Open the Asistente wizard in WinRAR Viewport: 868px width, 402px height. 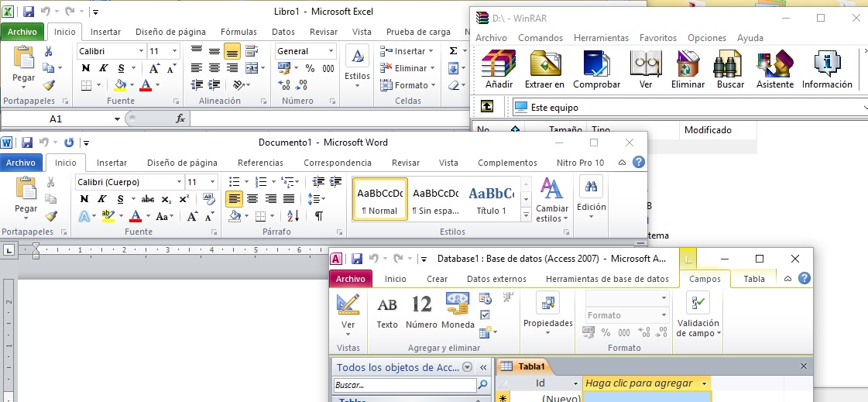pyautogui.click(x=775, y=63)
